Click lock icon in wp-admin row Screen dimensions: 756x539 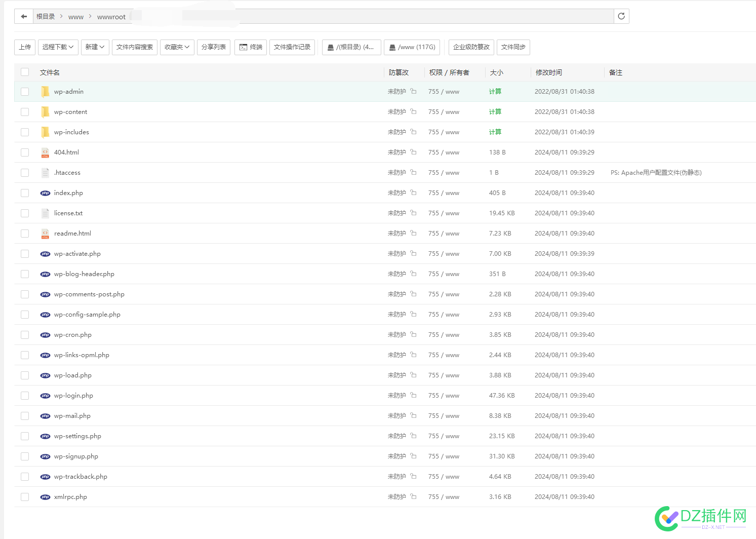[x=413, y=91]
